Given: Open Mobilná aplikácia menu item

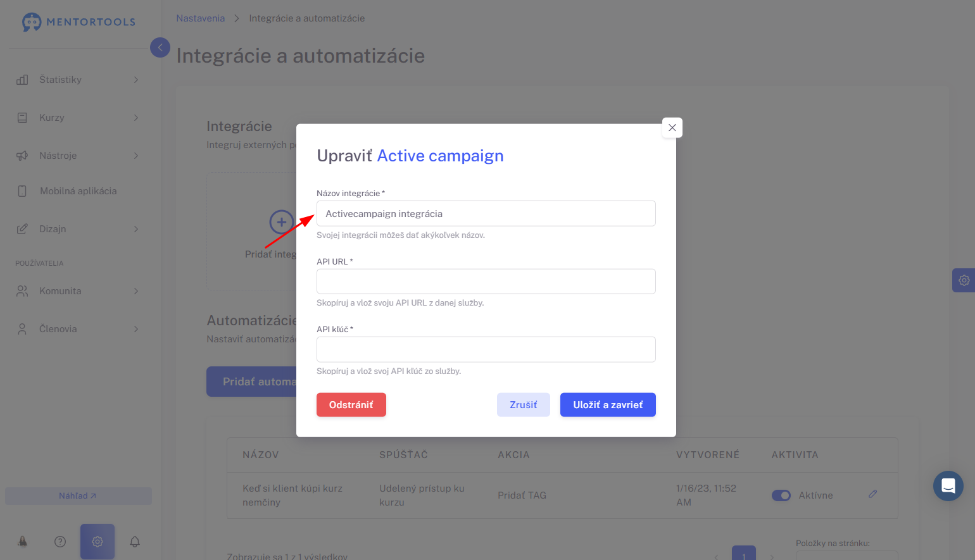Looking at the screenshot, I should click(x=77, y=191).
